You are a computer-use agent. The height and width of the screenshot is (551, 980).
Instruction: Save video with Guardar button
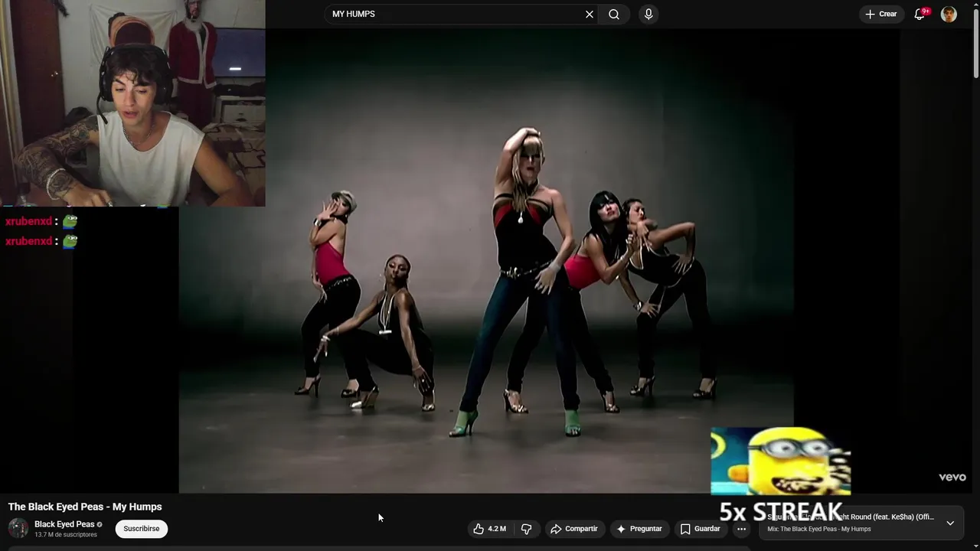(701, 529)
